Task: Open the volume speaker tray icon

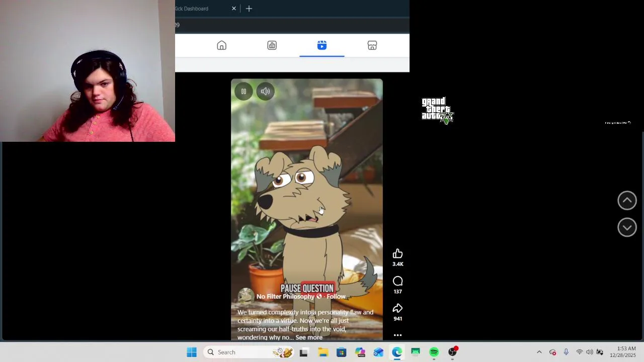Action: click(x=589, y=352)
